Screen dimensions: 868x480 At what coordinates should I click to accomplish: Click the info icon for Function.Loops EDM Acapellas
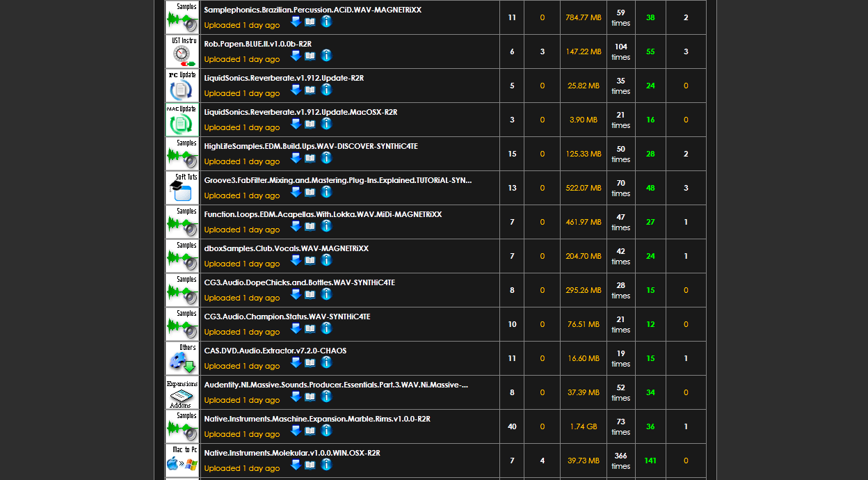[326, 226]
